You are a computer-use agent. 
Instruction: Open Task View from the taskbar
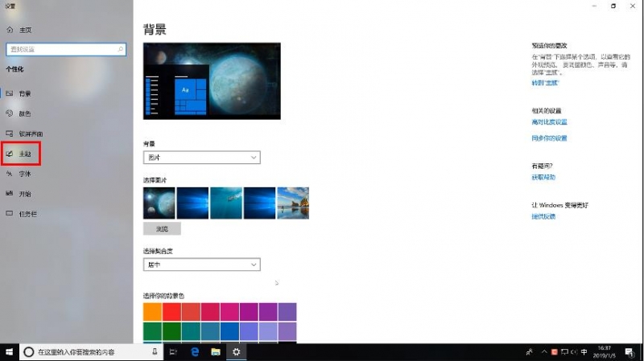point(173,352)
